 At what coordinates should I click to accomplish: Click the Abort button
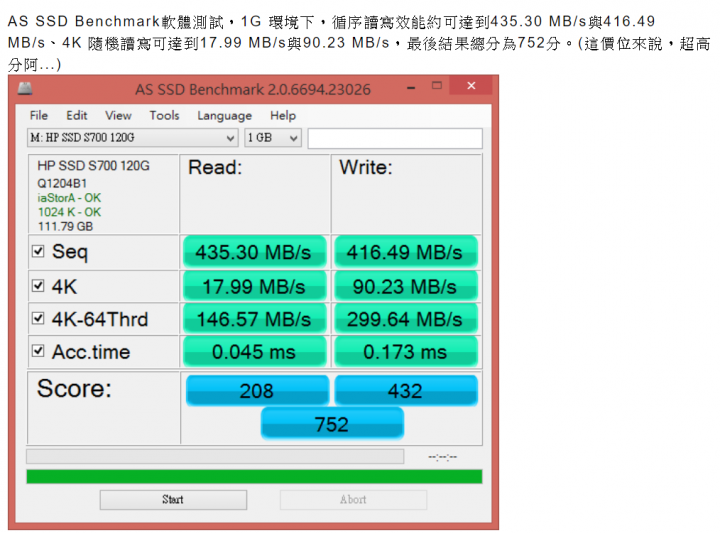(353, 499)
